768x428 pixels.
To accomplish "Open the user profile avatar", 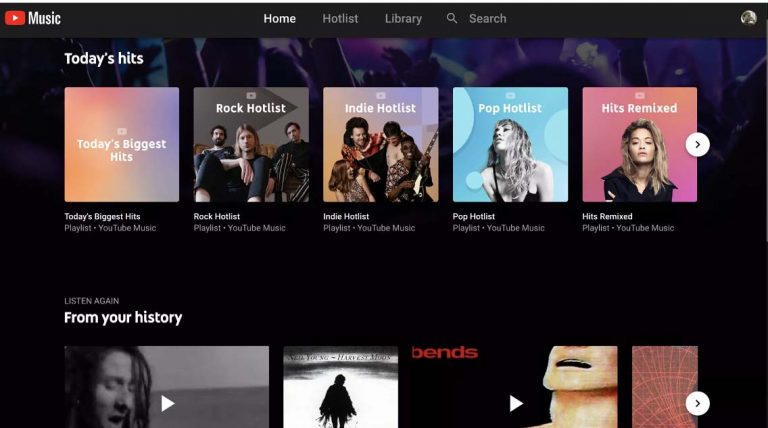I will pyautogui.click(x=748, y=18).
